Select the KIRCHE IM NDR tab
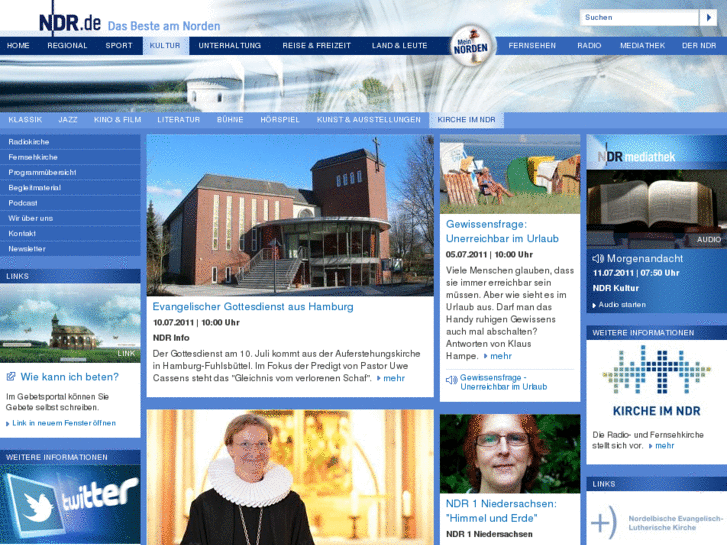Image resolution: width=727 pixels, height=545 pixels. [x=466, y=120]
